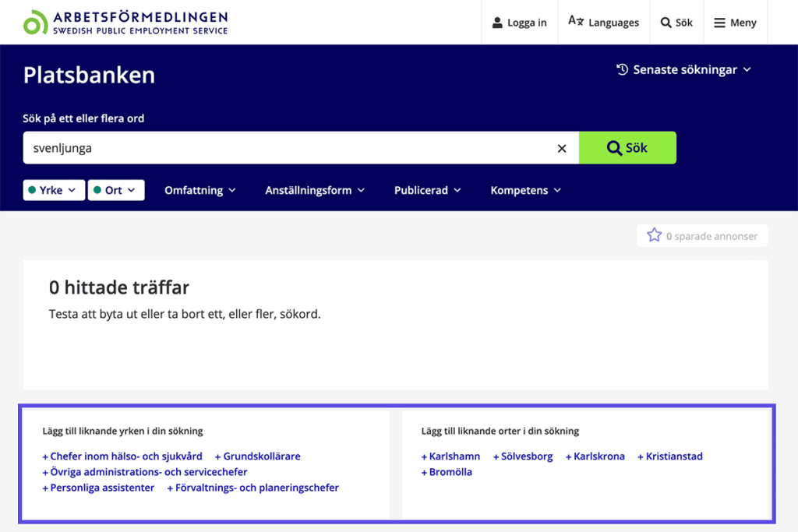Image resolution: width=798 pixels, height=532 pixels.
Task: Open the Yrke filter dropdown
Action: point(54,190)
